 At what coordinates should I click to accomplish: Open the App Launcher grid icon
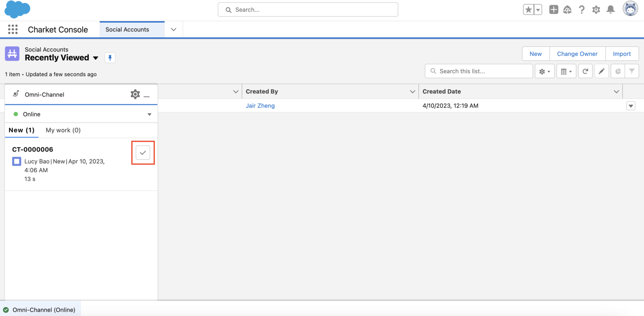tap(13, 29)
